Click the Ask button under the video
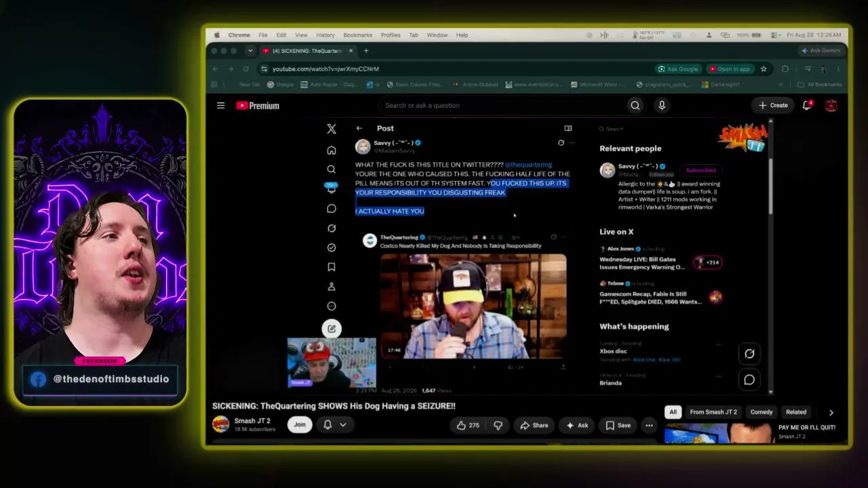Viewport: 868px width, 488px height. point(577,425)
